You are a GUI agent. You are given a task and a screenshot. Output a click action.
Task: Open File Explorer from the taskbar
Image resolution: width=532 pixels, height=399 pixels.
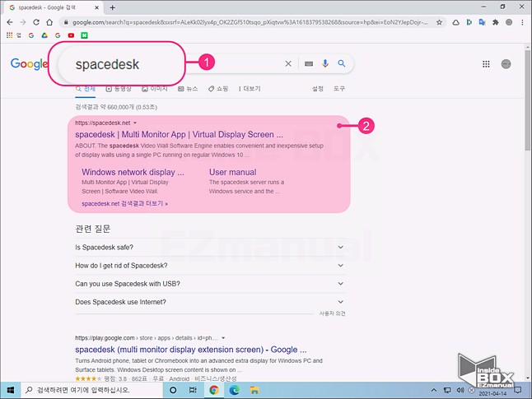pyautogui.click(x=254, y=390)
